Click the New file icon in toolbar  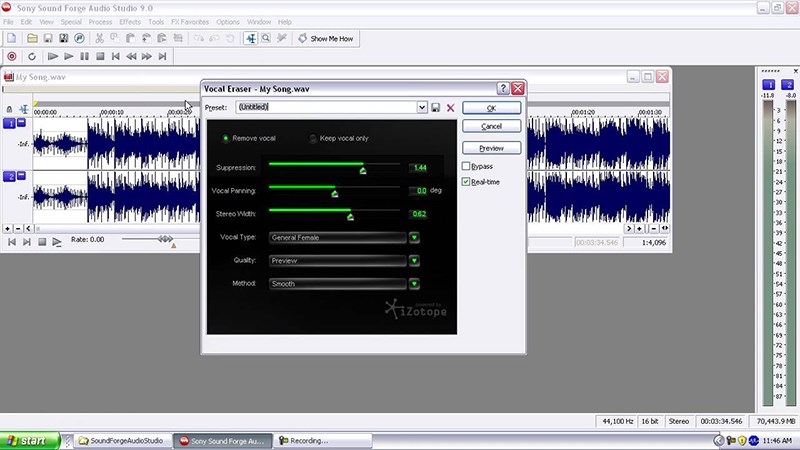12,38
